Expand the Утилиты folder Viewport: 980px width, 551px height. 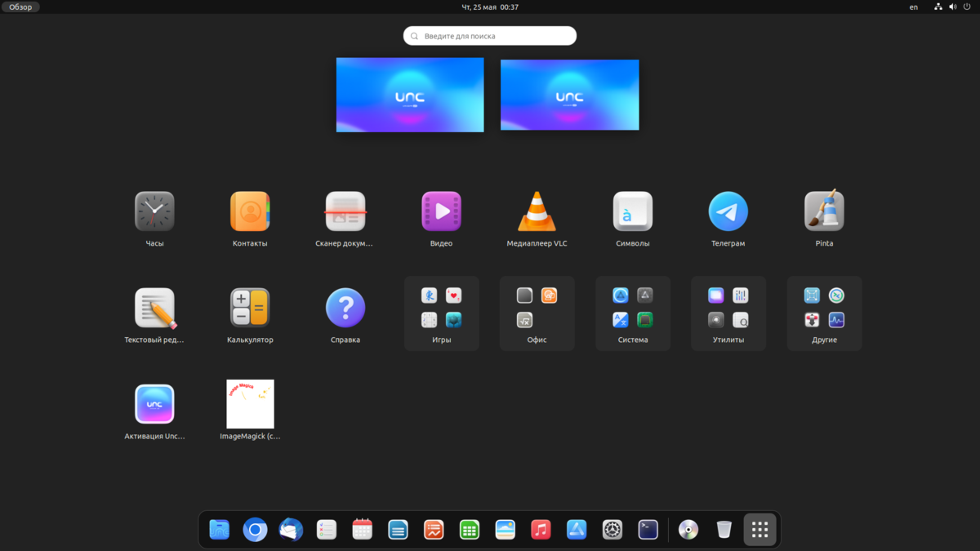coord(728,313)
